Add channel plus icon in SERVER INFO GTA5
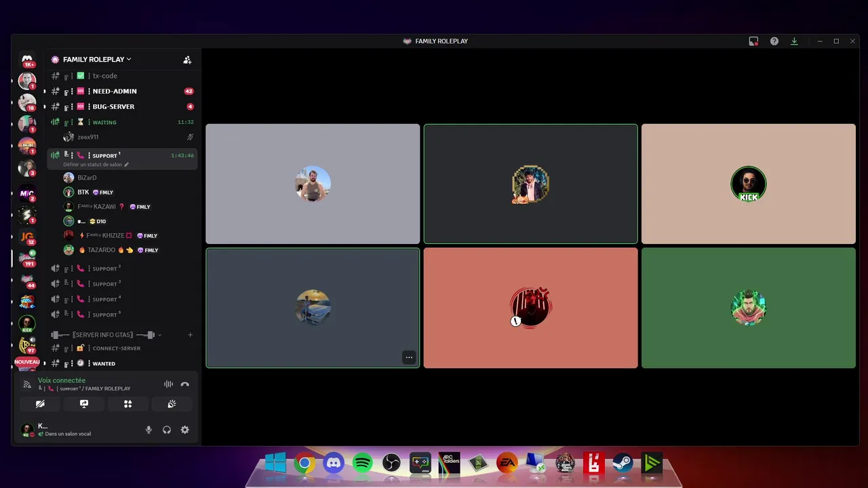The image size is (868, 488). point(191,335)
